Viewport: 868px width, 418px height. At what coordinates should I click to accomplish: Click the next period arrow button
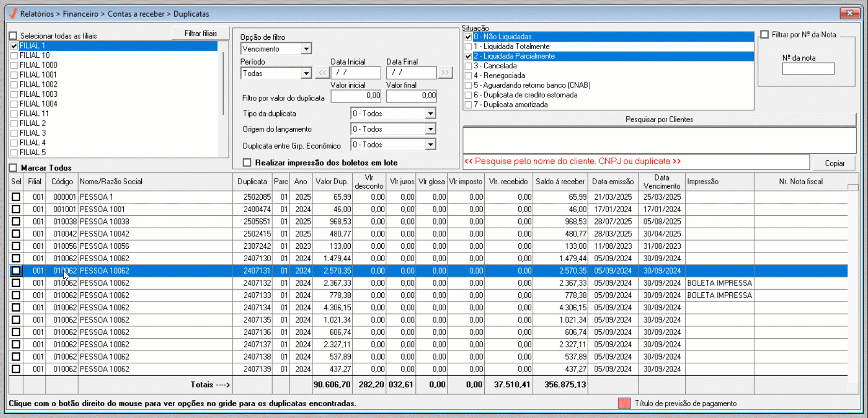pos(445,73)
